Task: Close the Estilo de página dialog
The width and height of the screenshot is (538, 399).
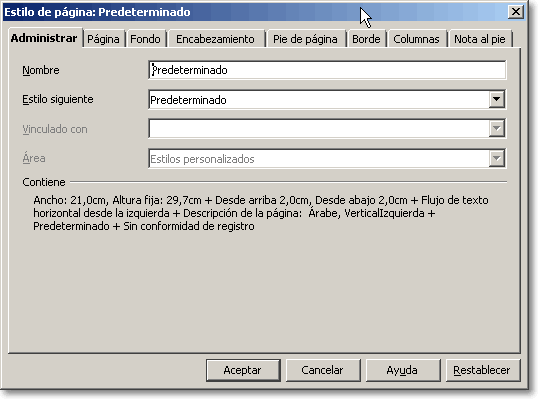Action: point(515,12)
